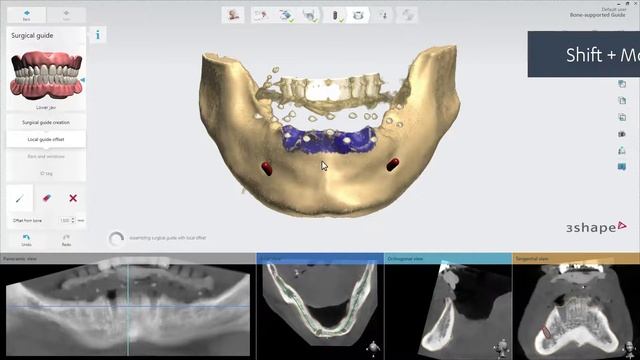
Task: Select the Orthogonal view panel header
Action: click(x=448, y=258)
